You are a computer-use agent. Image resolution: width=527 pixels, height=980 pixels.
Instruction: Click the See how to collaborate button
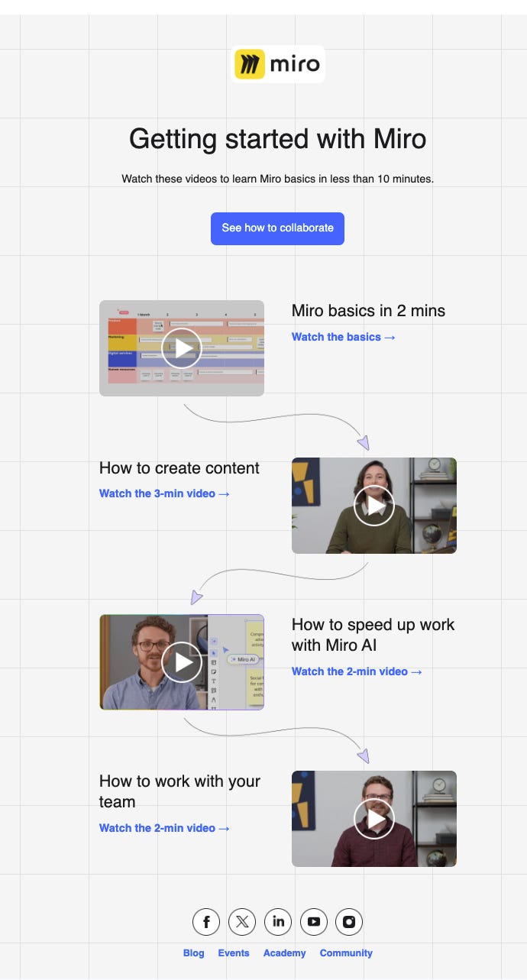277,228
